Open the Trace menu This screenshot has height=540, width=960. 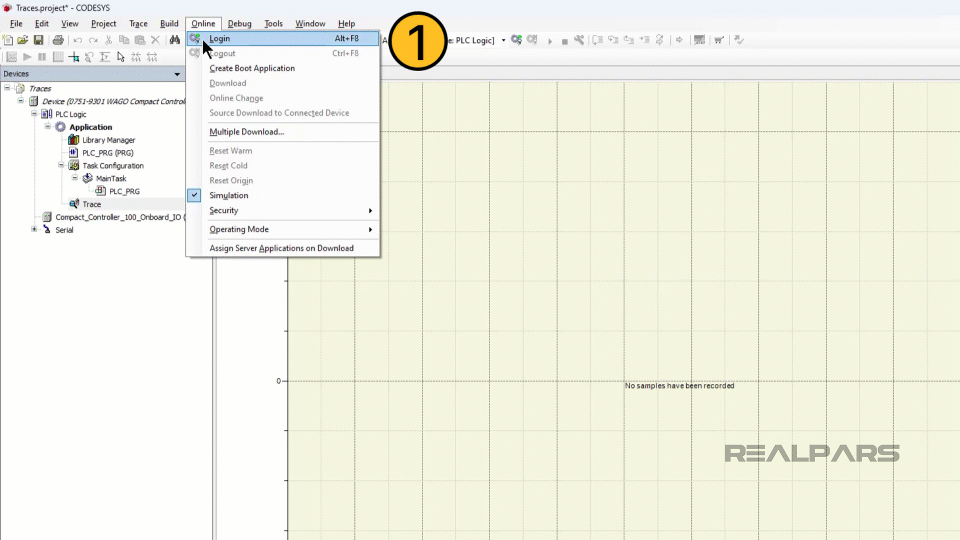(x=138, y=23)
